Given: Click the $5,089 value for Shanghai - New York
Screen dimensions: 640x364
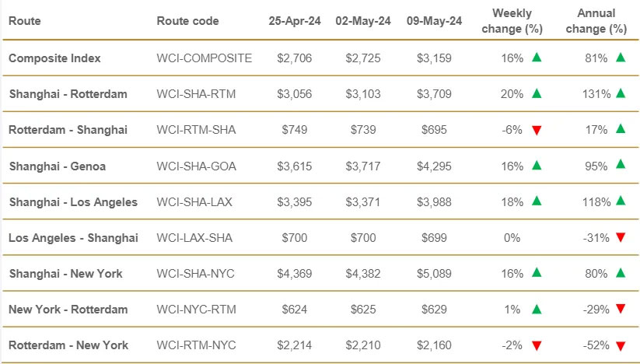Looking at the screenshot, I should (x=434, y=274).
